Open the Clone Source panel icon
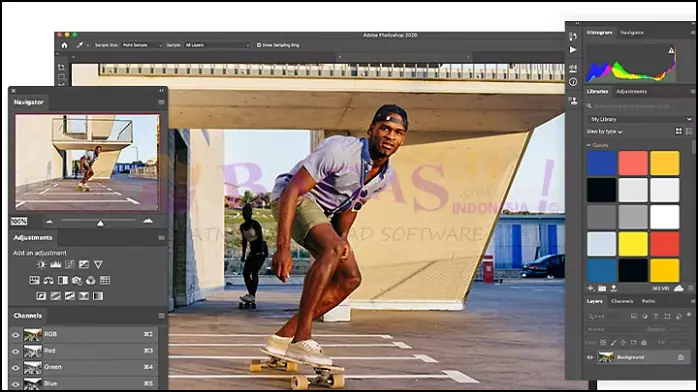This screenshot has width=698, height=392. pyautogui.click(x=573, y=101)
